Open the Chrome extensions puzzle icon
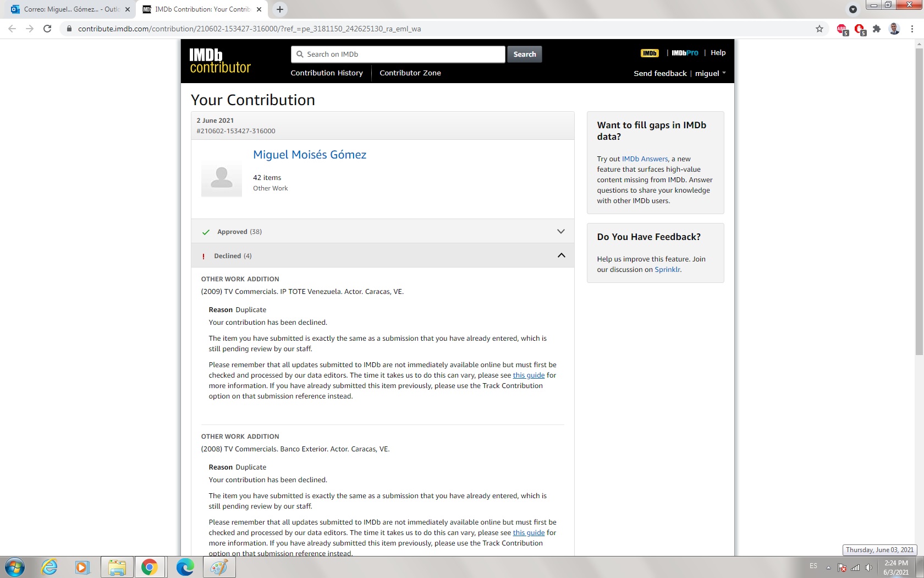 877,29
